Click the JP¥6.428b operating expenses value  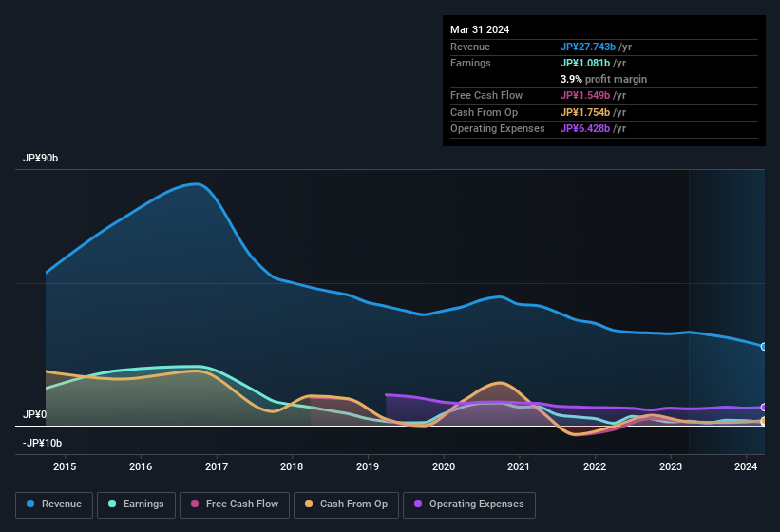coord(585,129)
